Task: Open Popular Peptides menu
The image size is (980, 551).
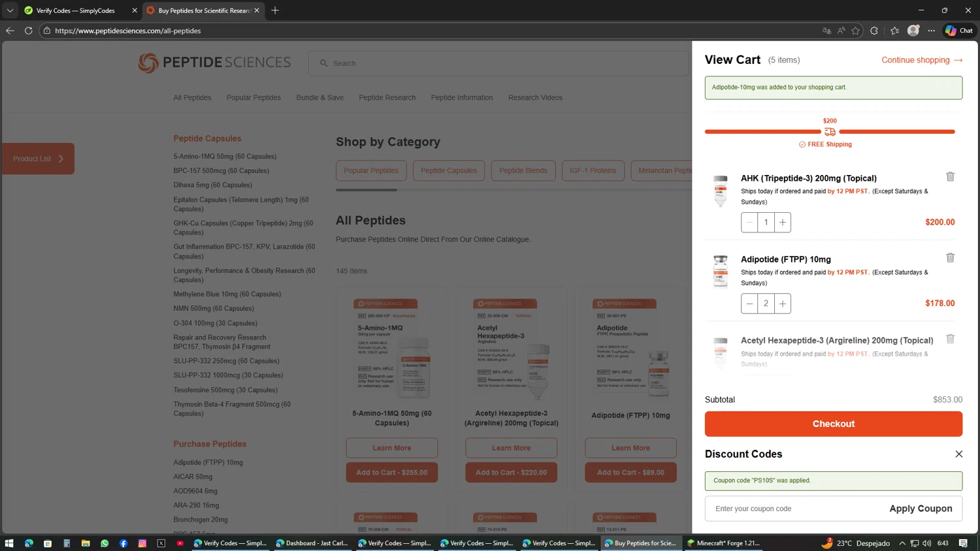Action: tap(253, 97)
